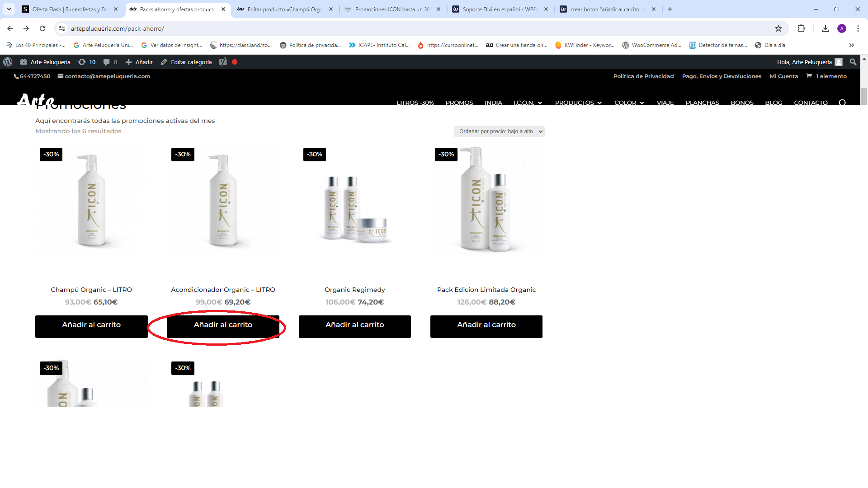Click Editar categoría in admin bar
This screenshot has width=868, height=488.
tap(186, 62)
